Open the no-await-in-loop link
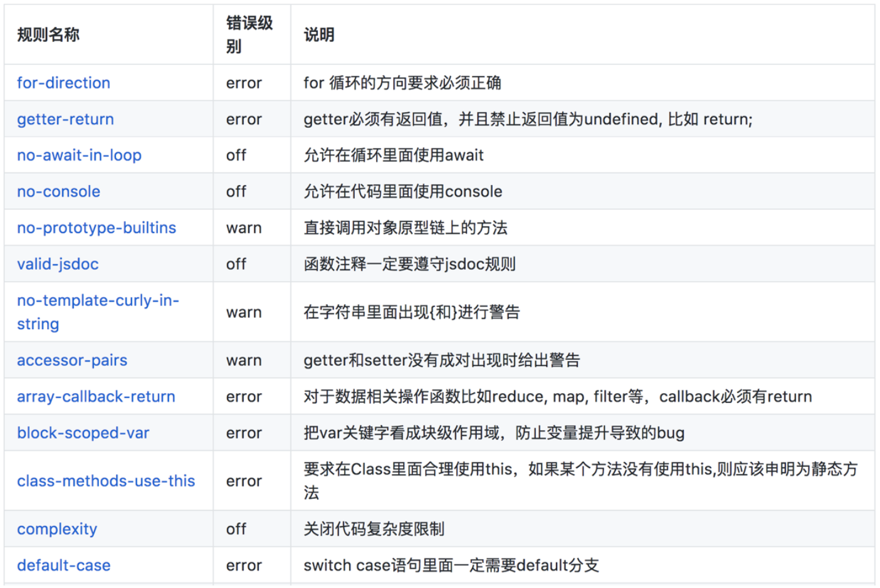880x588 pixels. tap(78, 155)
